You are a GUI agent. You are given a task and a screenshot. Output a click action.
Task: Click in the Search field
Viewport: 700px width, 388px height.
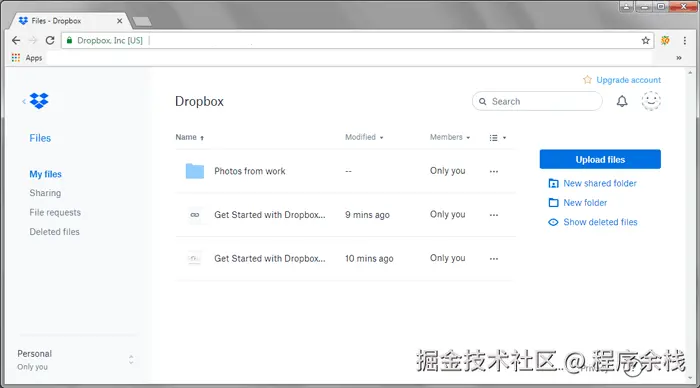(x=537, y=101)
